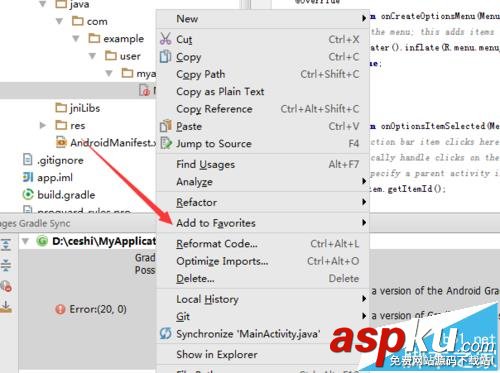Screen dimensions: 500x373
Task: Click the onCreateOptionsMenu code line
Action: click(435, 16)
